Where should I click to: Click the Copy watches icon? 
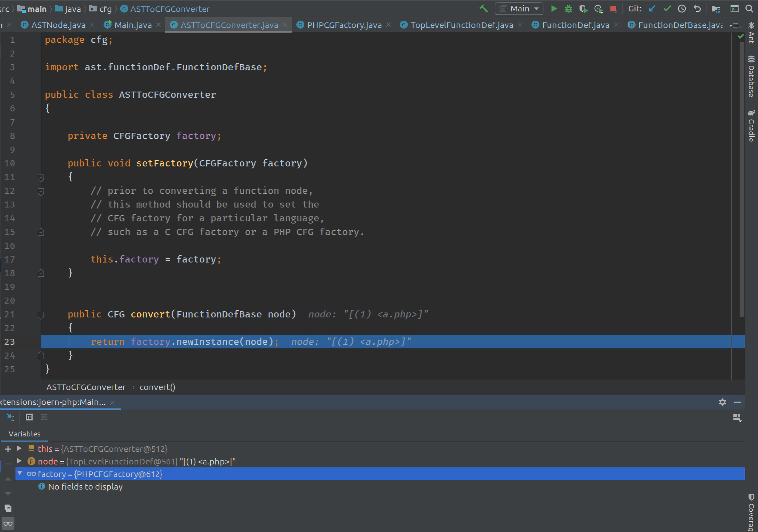(8, 508)
